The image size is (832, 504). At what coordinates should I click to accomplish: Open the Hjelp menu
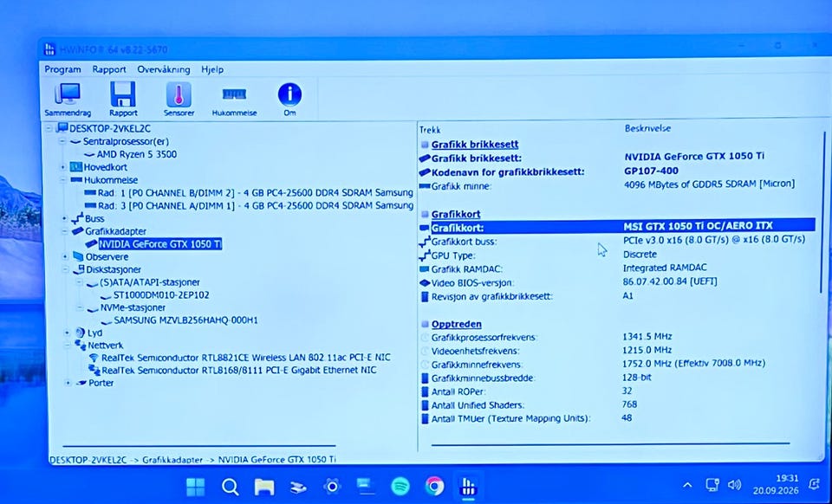(x=212, y=69)
